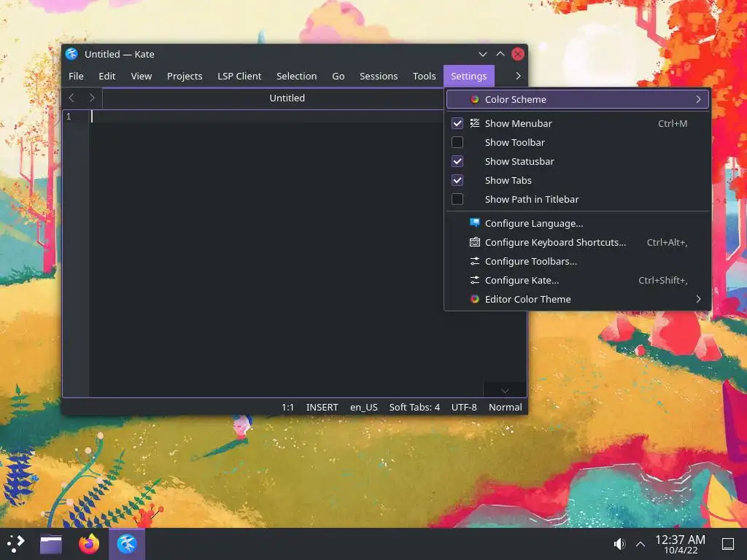Open the File menu
The image size is (747, 560).
[76, 76]
